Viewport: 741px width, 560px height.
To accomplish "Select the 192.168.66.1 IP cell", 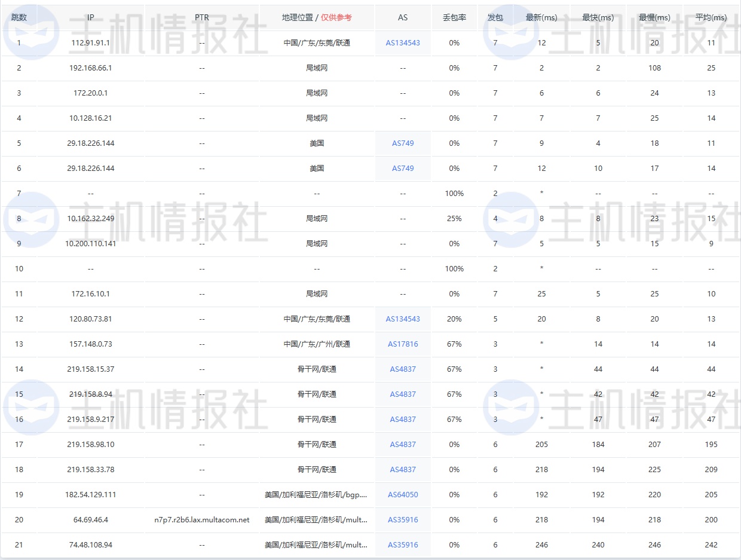I will pyautogui.click(x=90, y=68).
